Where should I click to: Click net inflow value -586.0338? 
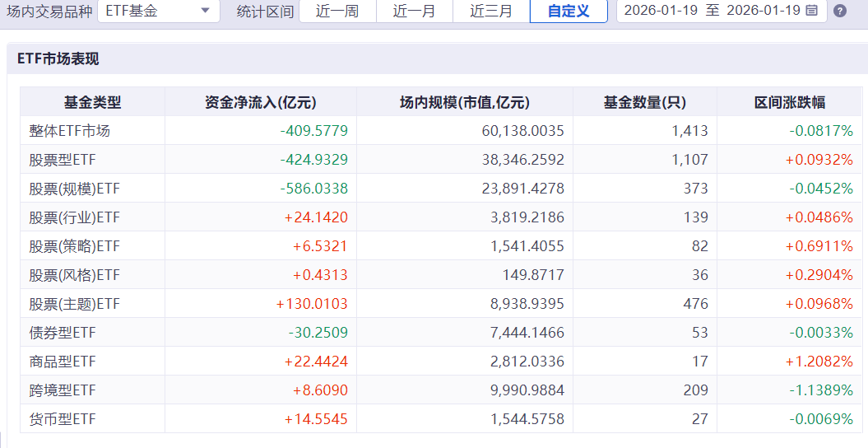313,189
